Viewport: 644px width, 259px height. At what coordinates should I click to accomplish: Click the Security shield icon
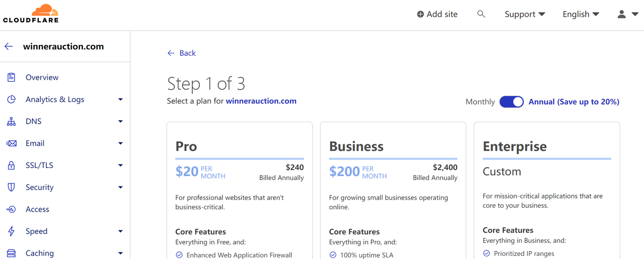click(x=11, y=187)
